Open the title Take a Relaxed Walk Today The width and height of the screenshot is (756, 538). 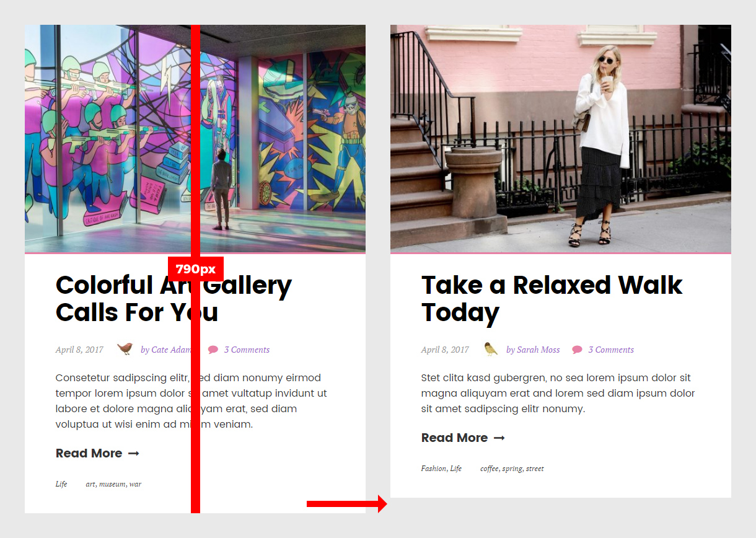tap(552, 299)
